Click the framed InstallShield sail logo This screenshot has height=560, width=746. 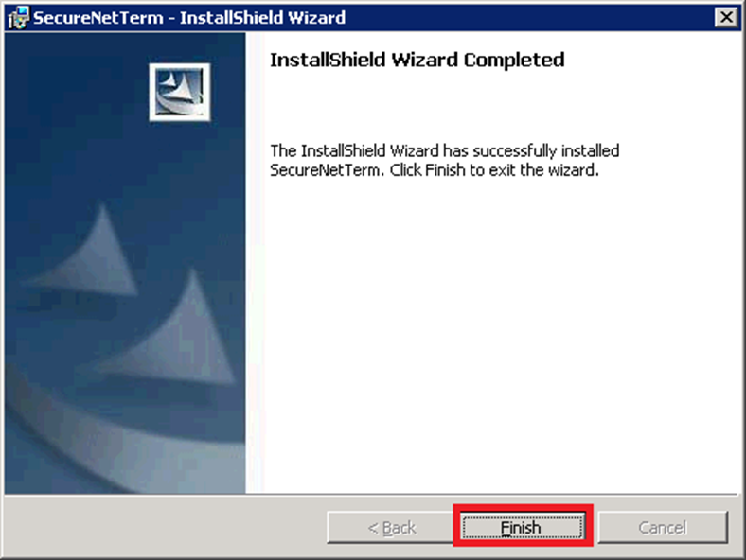coord(179,92)
